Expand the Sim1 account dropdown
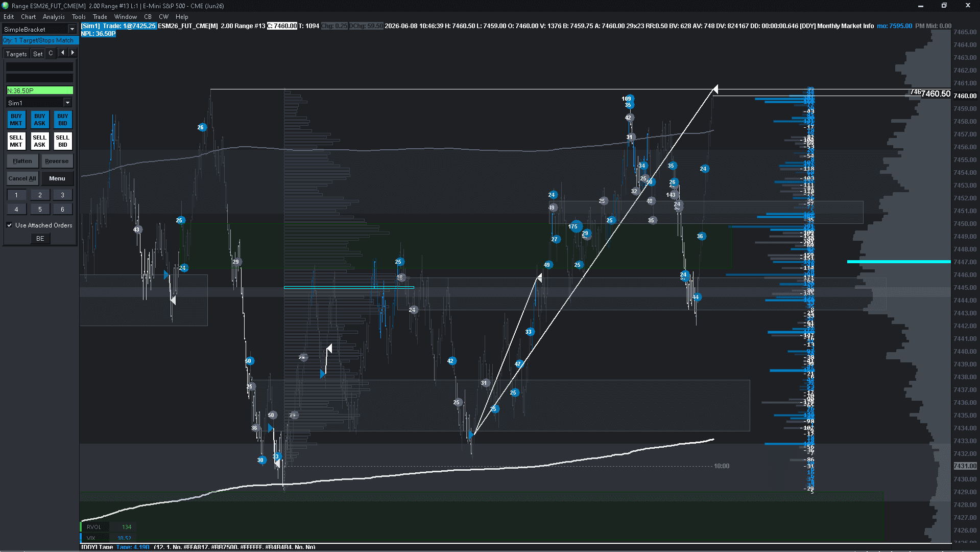980x552 pixels. pyautogui.click(x=67, y=103)
